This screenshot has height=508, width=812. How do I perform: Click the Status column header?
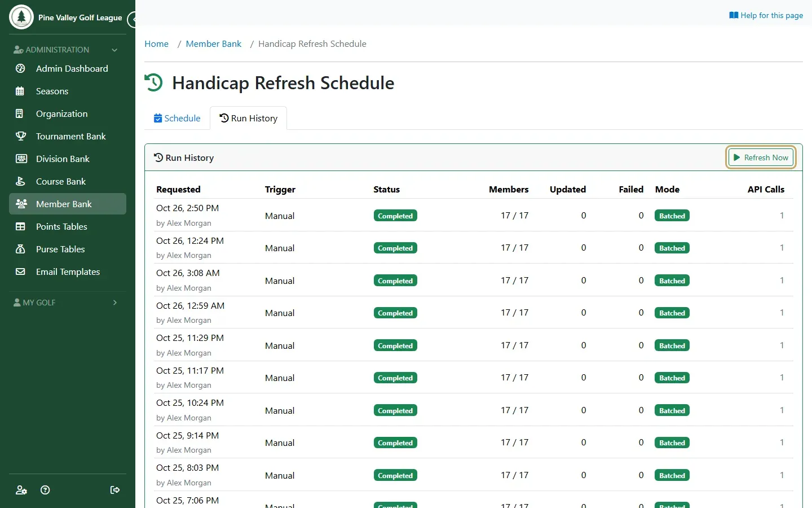(386, 190)
